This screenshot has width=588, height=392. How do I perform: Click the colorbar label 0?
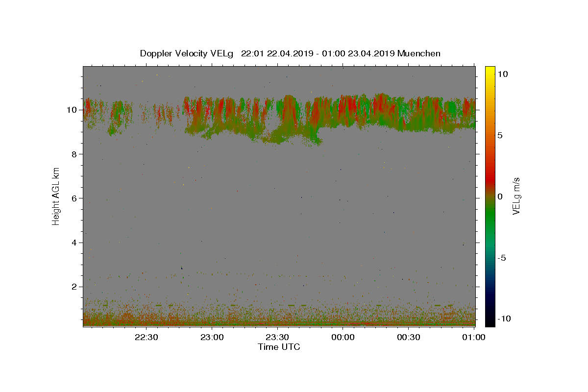coord(500,196)
